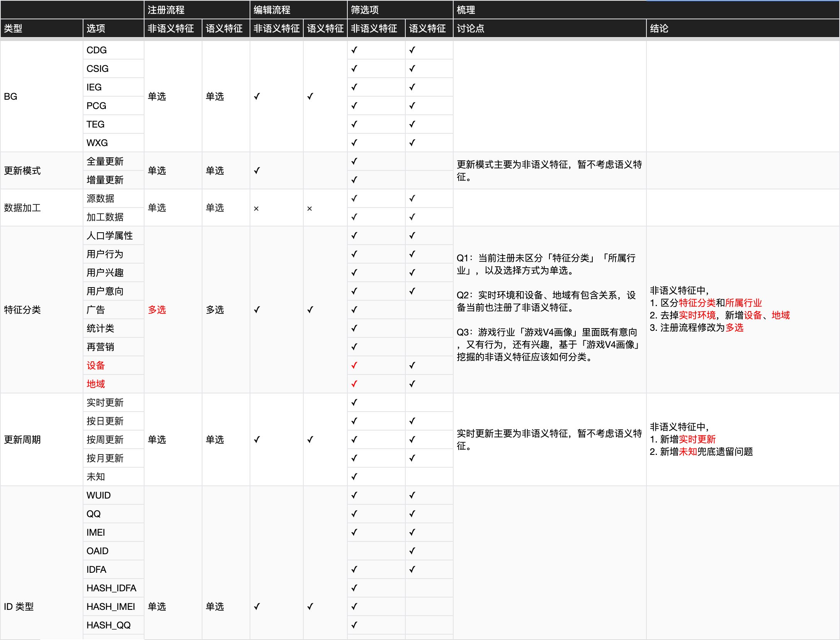The width and height of the screenshot is (840, 640).
Task: Click the 结论 column header
Action: click(x=743, y=28)
